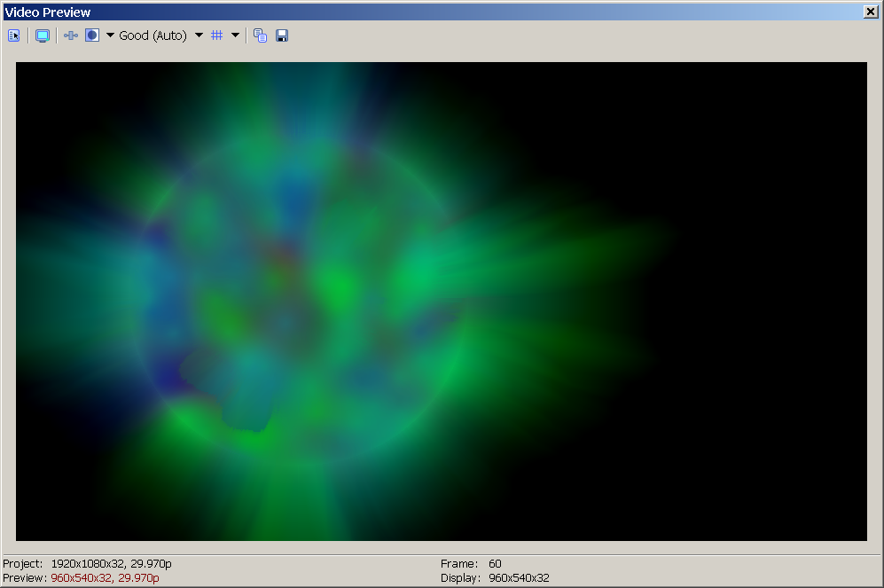884x588 pixels.
Task: Click the Display: label
Action: pos(460,578)
